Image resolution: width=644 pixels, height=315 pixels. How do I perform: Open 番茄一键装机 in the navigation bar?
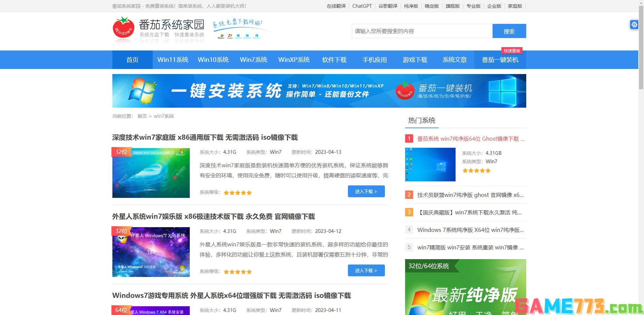pos(500,60)
